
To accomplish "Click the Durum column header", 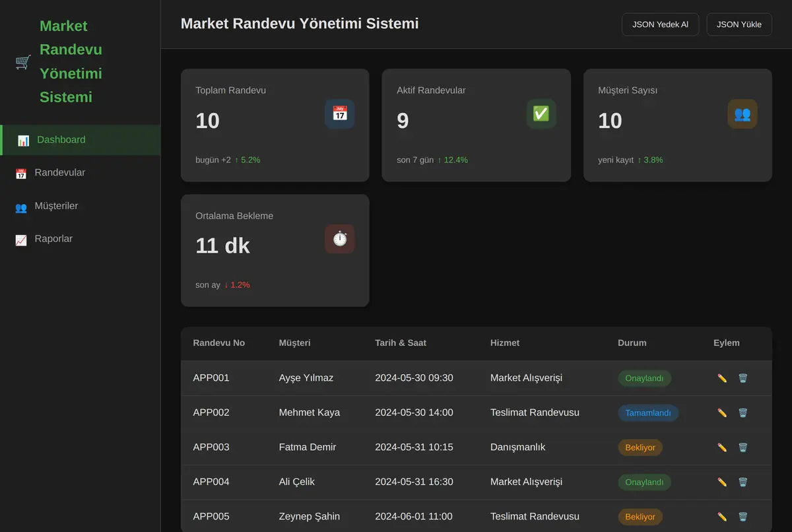I will (632, 343).
